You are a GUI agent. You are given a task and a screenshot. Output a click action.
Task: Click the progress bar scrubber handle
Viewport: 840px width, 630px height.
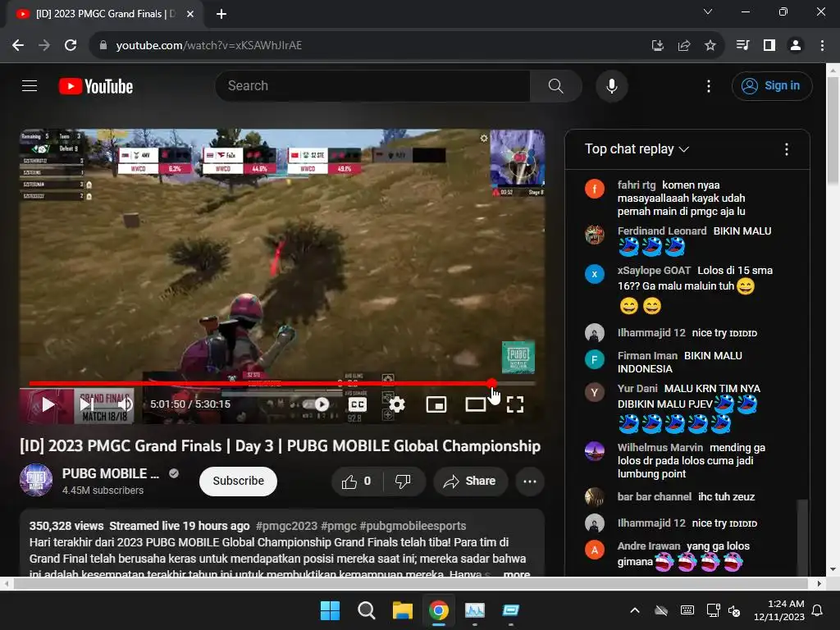click(x=492, y=384)
